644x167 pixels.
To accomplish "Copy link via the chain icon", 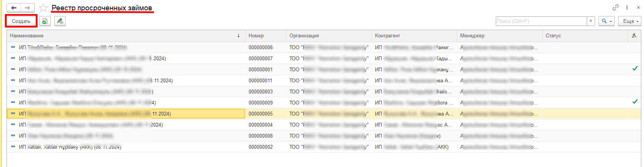I will pos(615,7).
